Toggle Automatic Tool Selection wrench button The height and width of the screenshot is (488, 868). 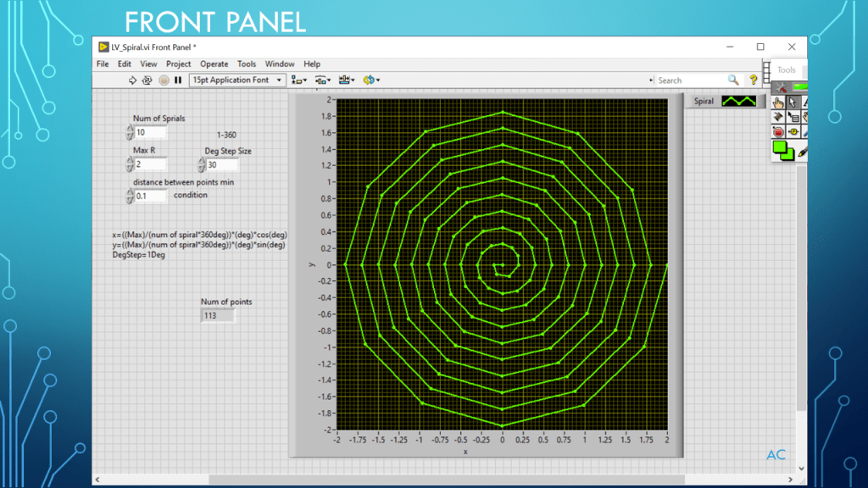pos(781,87)
